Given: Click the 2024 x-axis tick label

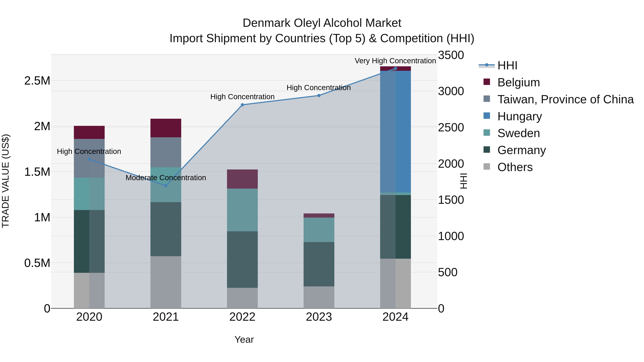Looking at the screenshot, I should tap(395, 317).
